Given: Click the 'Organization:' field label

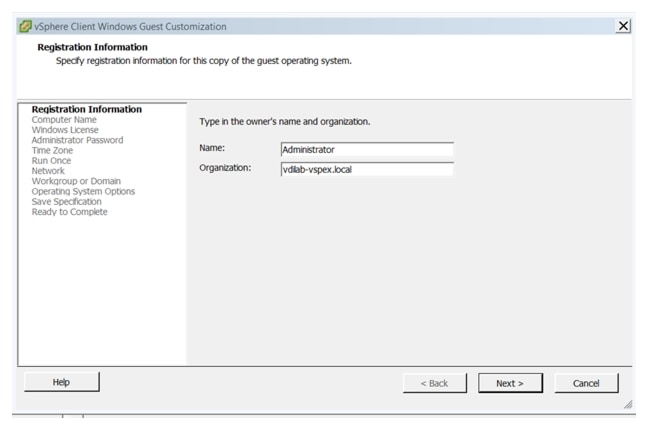Looking at the screenshot, I should coord(225,168).
